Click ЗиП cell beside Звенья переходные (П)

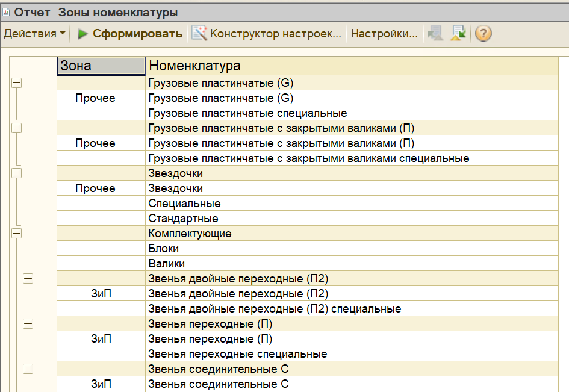[x=101, y=339]
